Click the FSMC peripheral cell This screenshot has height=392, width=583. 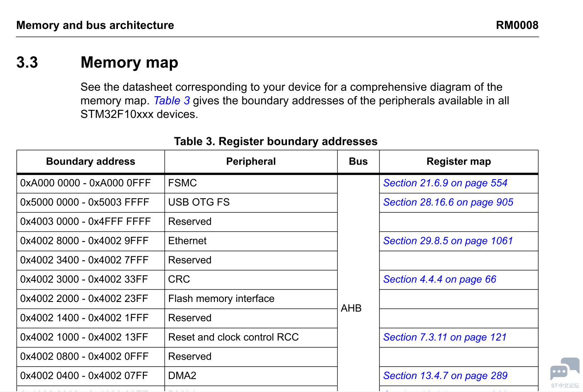[x=251, y=183]
